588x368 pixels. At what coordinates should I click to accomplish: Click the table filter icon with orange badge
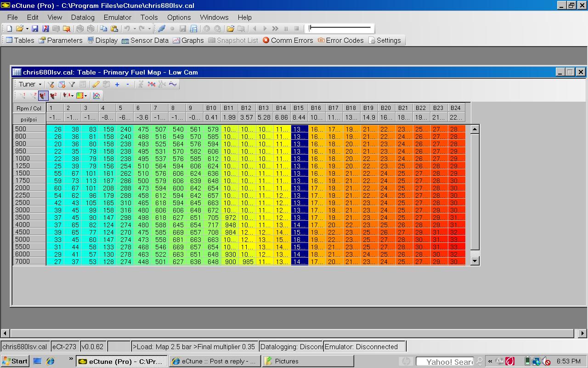click(x=62, y=84)
